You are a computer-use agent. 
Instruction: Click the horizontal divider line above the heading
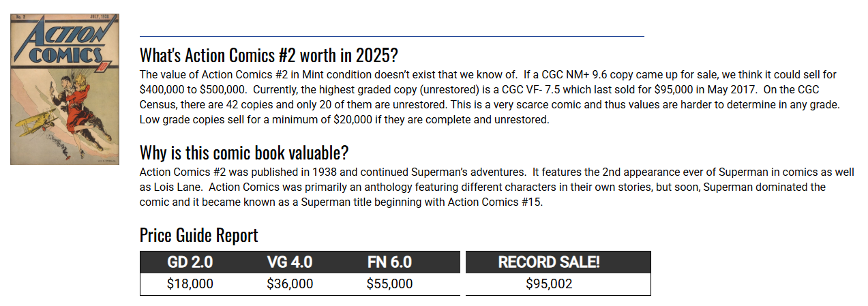pyautogui.click(x=392, y=35)
